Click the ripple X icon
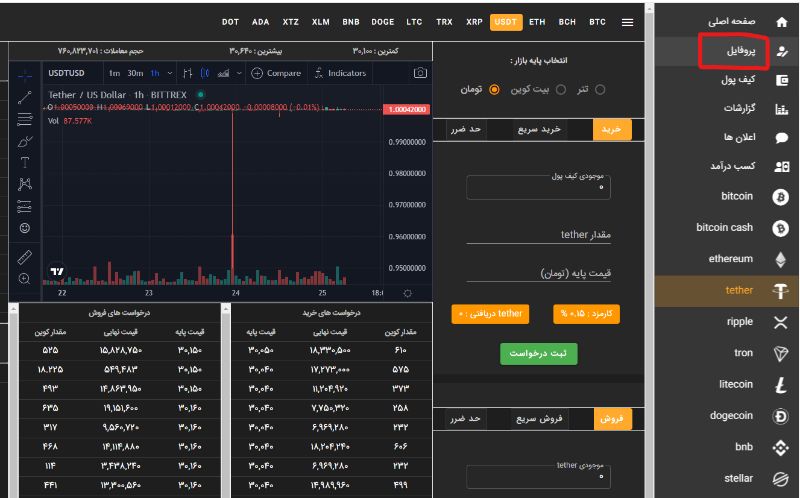Screen dimensions: 800x498 pyautogui.click(x=781, y=322)
